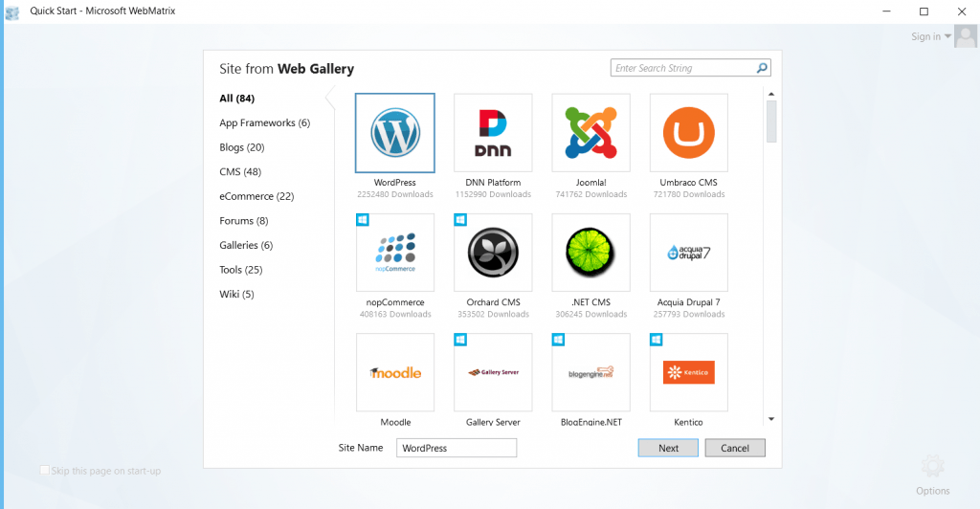Minimize the WebMatrix window

tap(886, 11)
